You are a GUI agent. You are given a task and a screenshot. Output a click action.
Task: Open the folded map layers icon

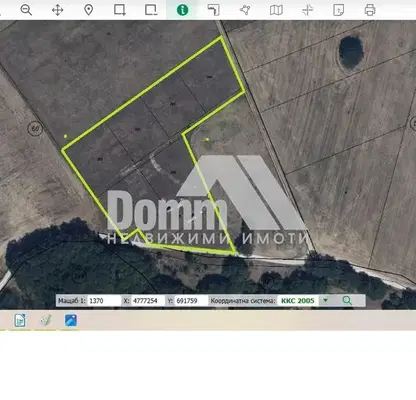(x=276, y=10)
